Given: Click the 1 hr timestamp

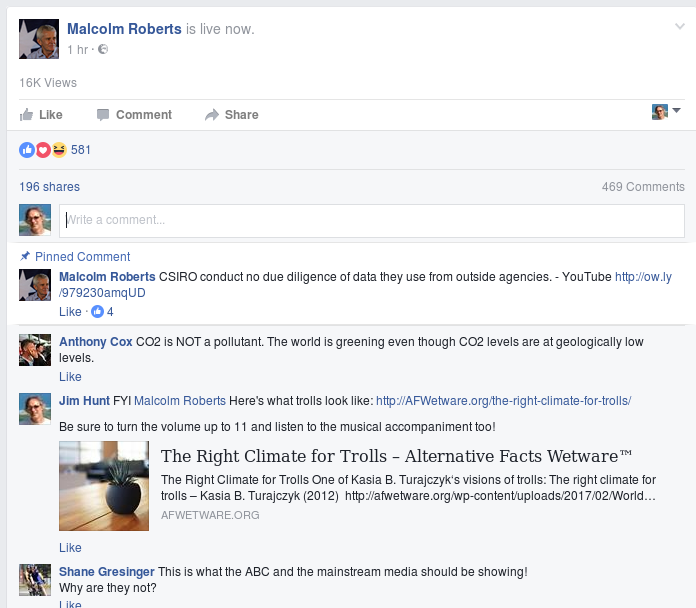Looking at the screenshot, I should click(x=78, y=50).
